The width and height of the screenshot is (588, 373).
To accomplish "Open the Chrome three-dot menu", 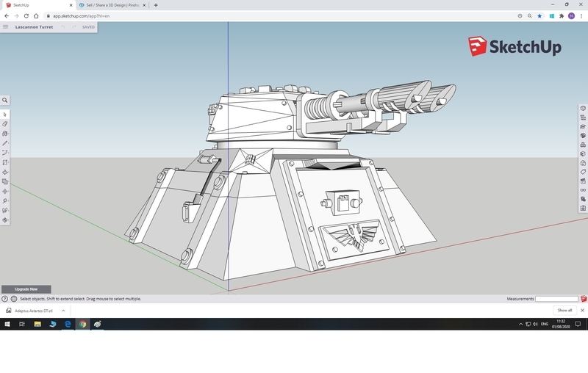I will pyautogui.click(x=581, y=16).
